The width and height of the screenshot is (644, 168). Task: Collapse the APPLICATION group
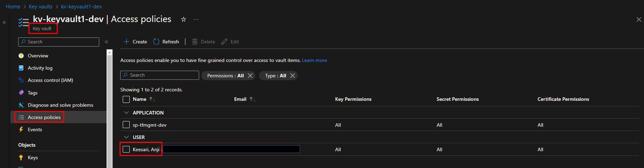click(x=126, y=113)
